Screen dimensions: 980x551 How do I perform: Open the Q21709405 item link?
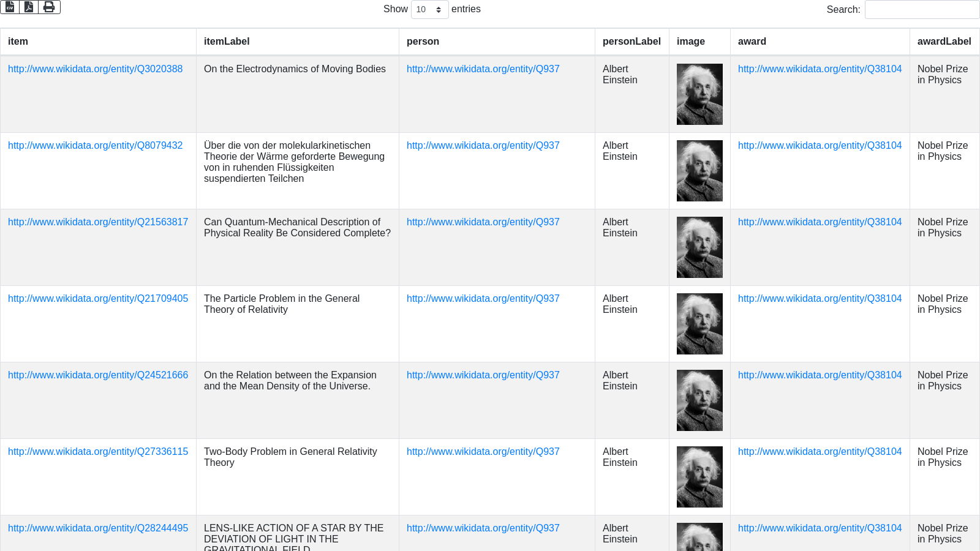tap(98, 299)
